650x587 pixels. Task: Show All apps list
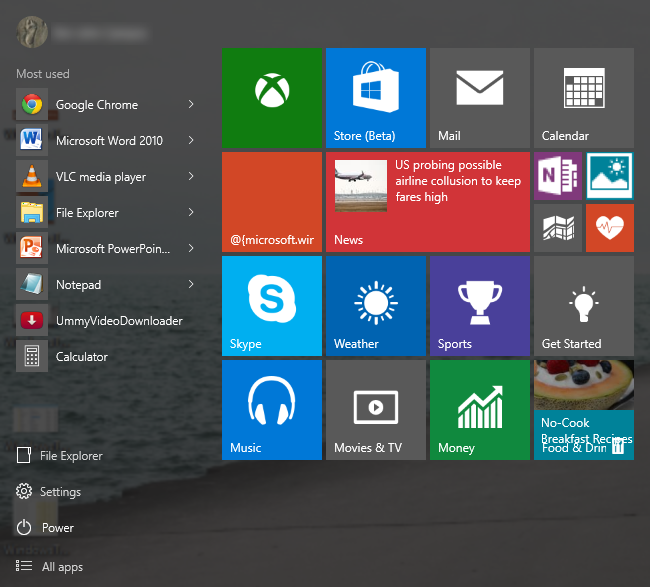coord(49,567)
